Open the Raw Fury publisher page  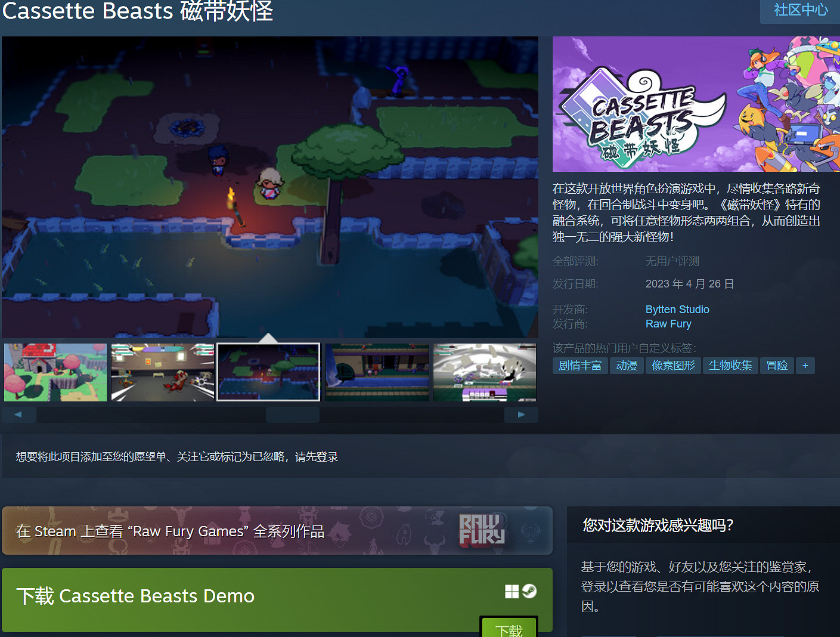click(668, 323)
